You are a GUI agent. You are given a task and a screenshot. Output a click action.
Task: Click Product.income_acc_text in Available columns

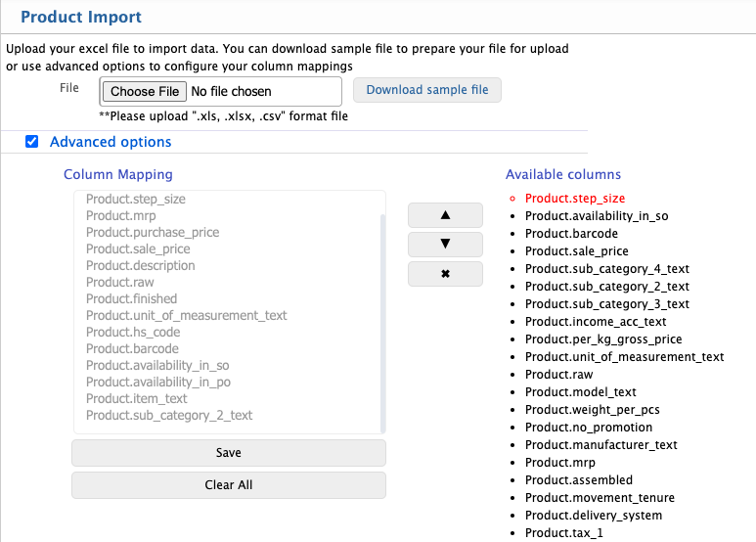(x=596, y=322)
